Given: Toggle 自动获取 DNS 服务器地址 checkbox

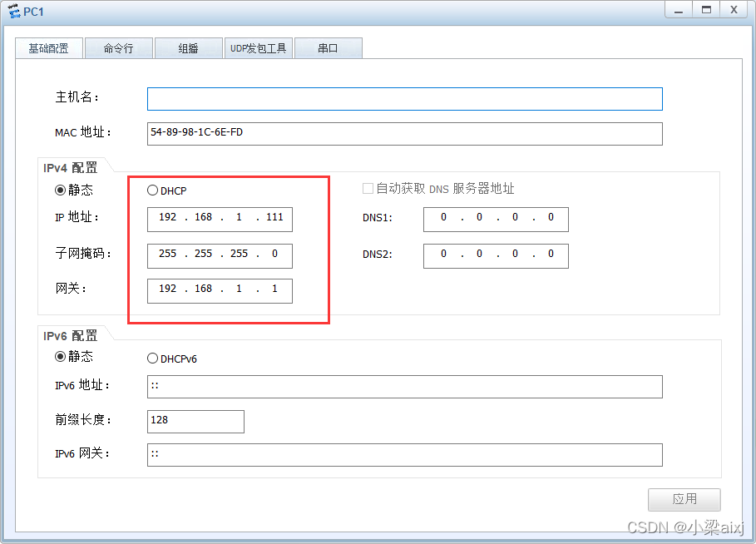Looking at the screenshot, I should pyautogui.click(x=368, y=189).
